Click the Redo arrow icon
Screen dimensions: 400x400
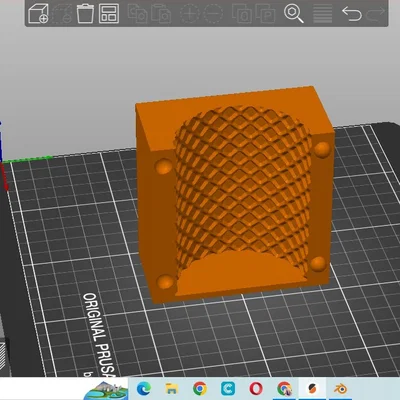(375, 14)
